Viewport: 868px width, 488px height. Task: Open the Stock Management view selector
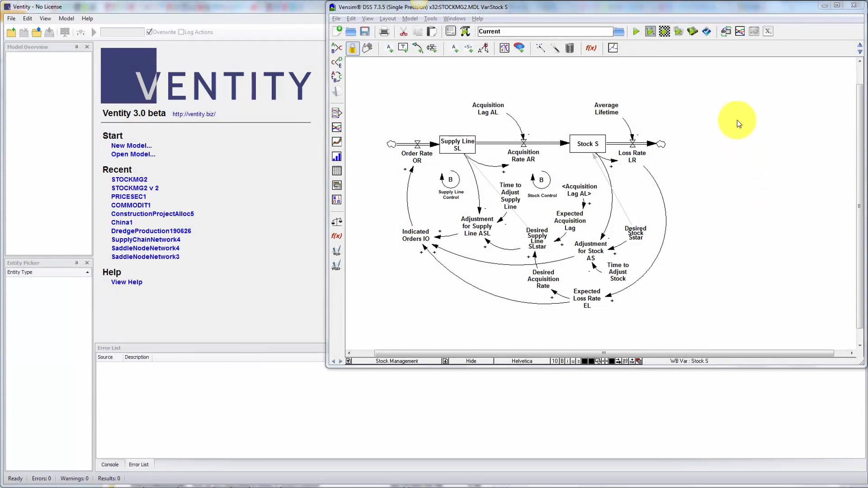tap(396, 361)
